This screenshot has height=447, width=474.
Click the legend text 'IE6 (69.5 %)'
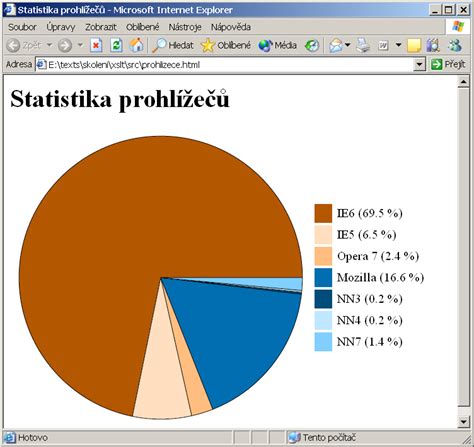tap(370, 213)
